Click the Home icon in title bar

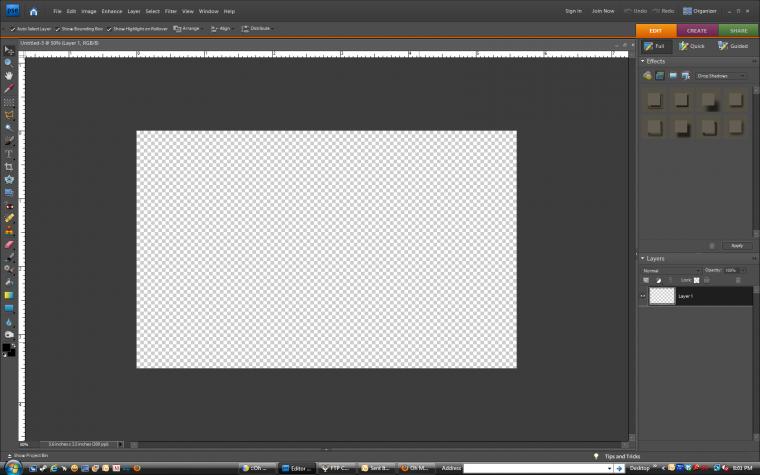click(33, 11)
